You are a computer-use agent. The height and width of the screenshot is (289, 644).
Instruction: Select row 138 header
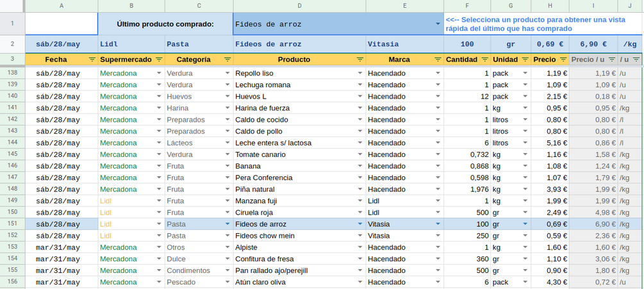pos(12,73)
